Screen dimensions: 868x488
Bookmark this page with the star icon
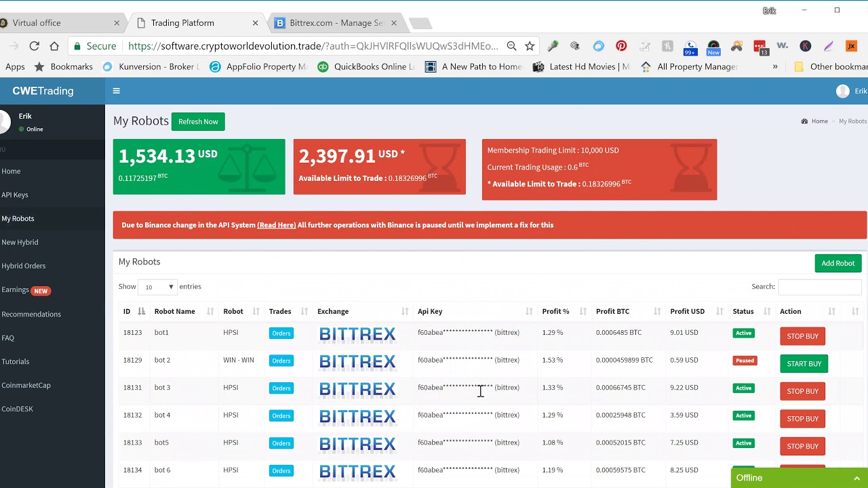tap(530, 46)
